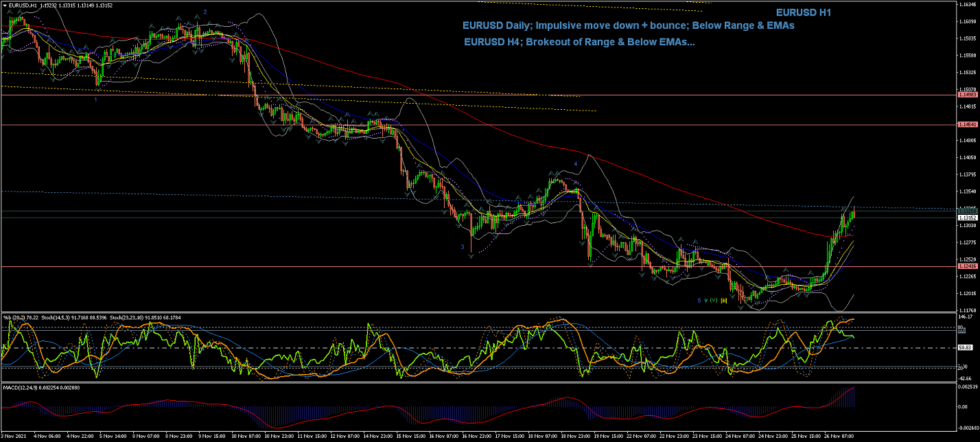Click wave label 1 under early low
Viewport: 980px width, 442px height.
[95, 100]
